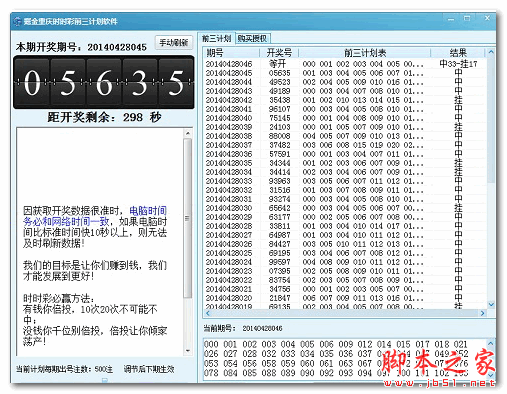This screenshot has width=507, height=394.
Task: Click down arrow of results table scrollbar
Action: 491,304
